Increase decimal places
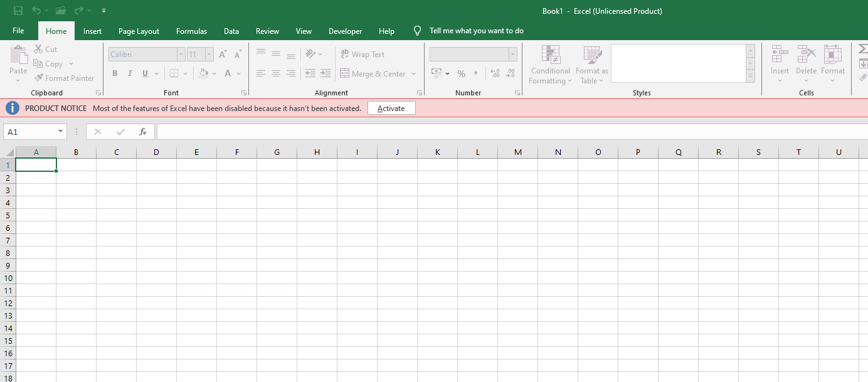The height and width of the screenshot is (382, 868). (x=495, y=73)
